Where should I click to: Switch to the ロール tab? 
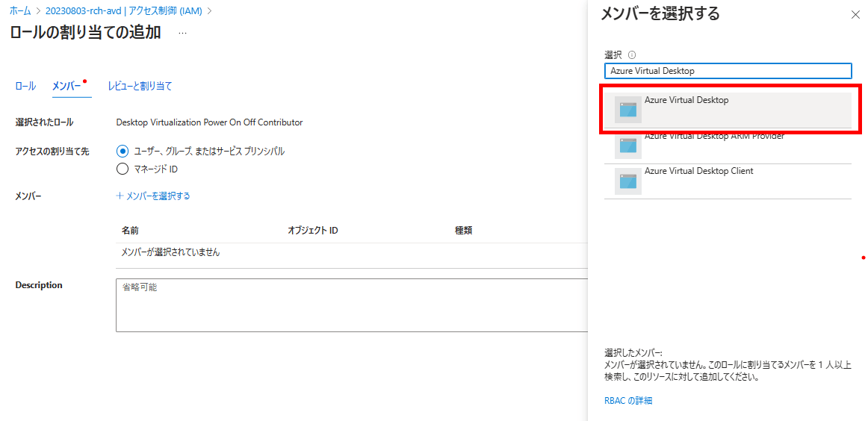[25, 86]
